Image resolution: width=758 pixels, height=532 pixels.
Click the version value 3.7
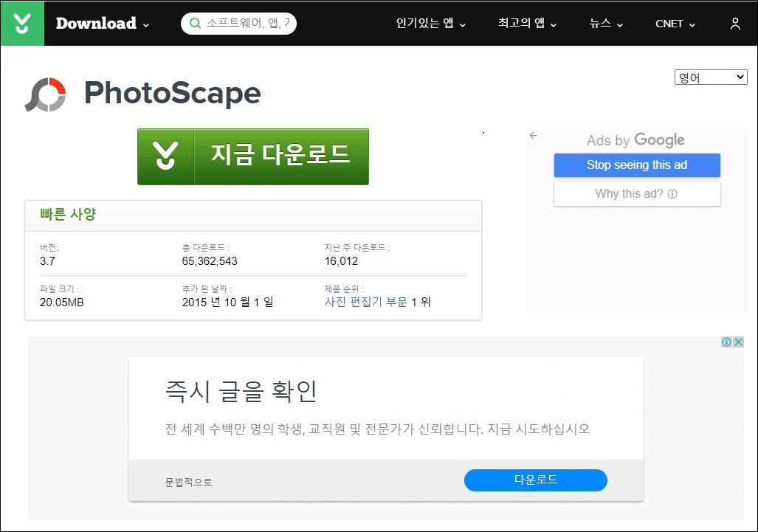click(x=47, y=261)
